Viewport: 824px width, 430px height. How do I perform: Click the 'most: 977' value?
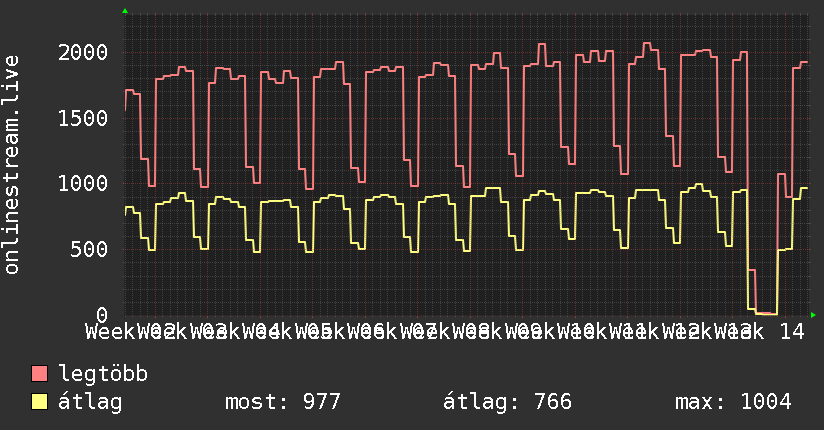tap(283, 402)
